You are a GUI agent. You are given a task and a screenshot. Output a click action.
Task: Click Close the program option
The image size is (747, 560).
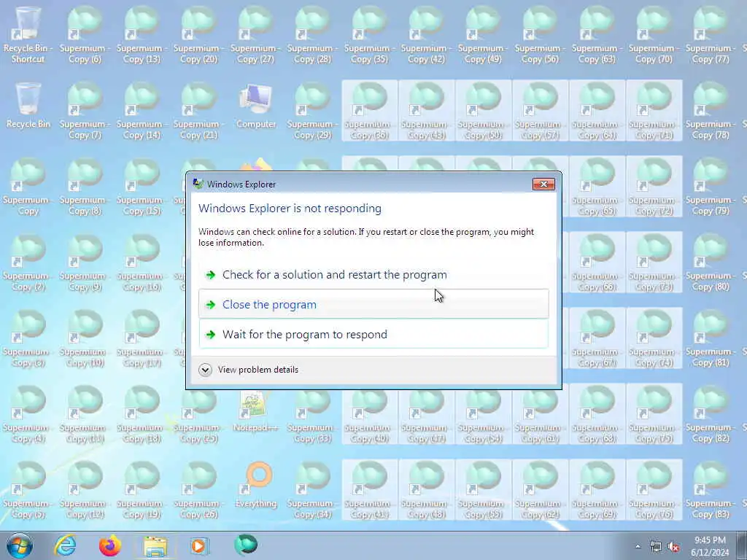[373, 304]
